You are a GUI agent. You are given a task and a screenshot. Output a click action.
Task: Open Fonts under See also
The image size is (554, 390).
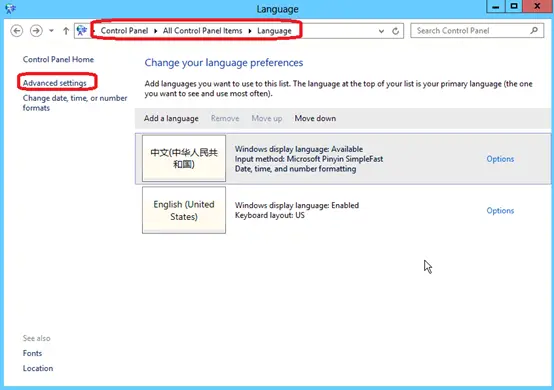coord(32,353)
